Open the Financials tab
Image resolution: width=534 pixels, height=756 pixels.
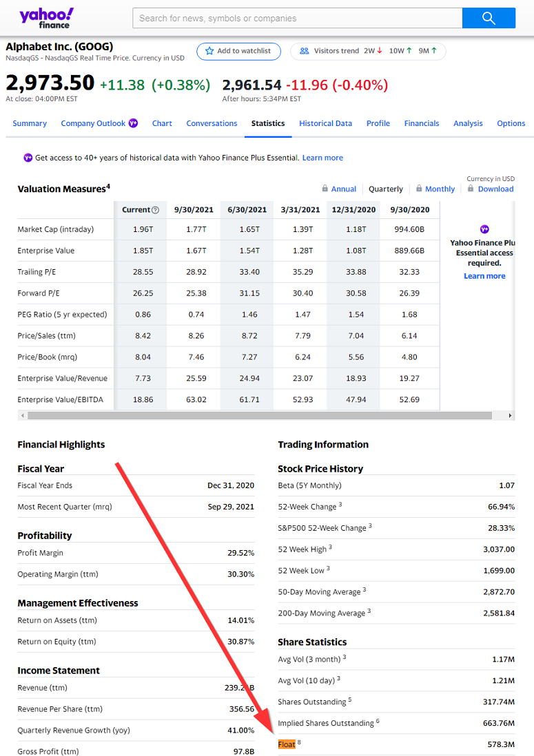tap(422, 123)
